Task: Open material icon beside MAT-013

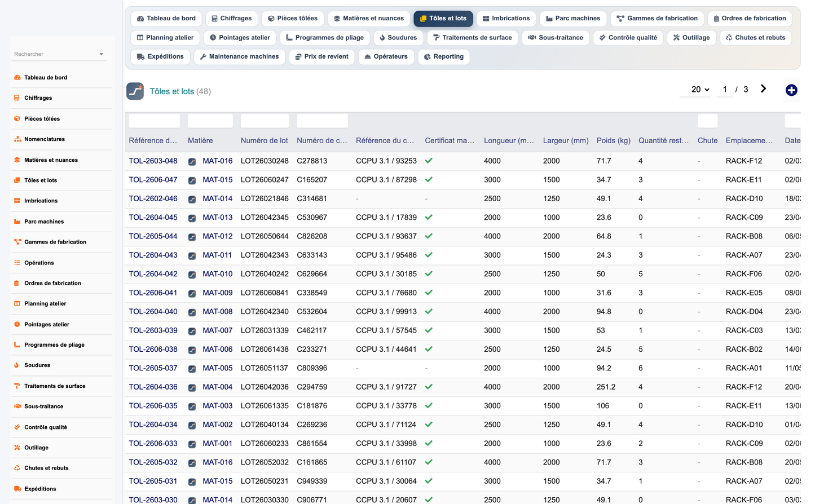Action: click(x=192, y=218)
